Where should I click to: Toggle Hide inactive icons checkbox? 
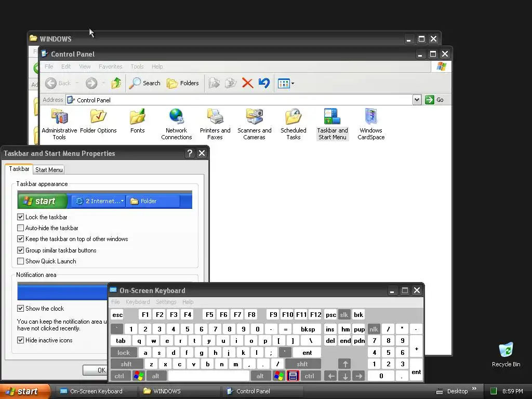coord(20,340)
